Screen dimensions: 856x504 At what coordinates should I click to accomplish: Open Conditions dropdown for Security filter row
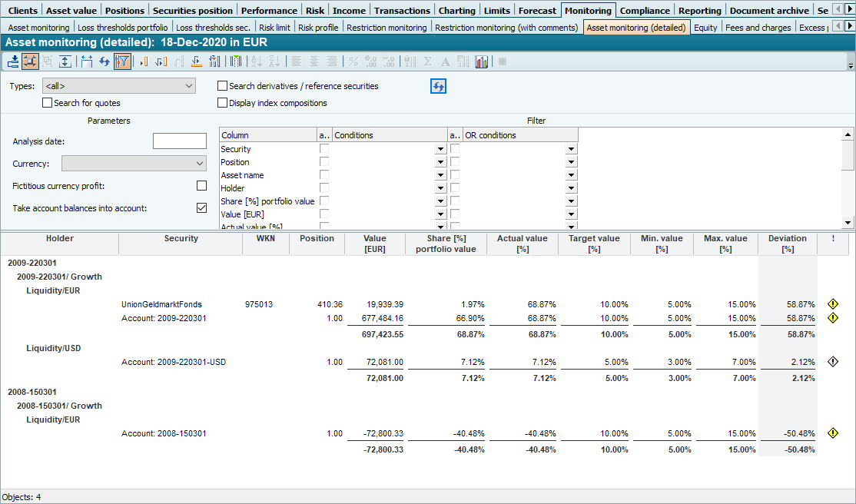point(440,150)
